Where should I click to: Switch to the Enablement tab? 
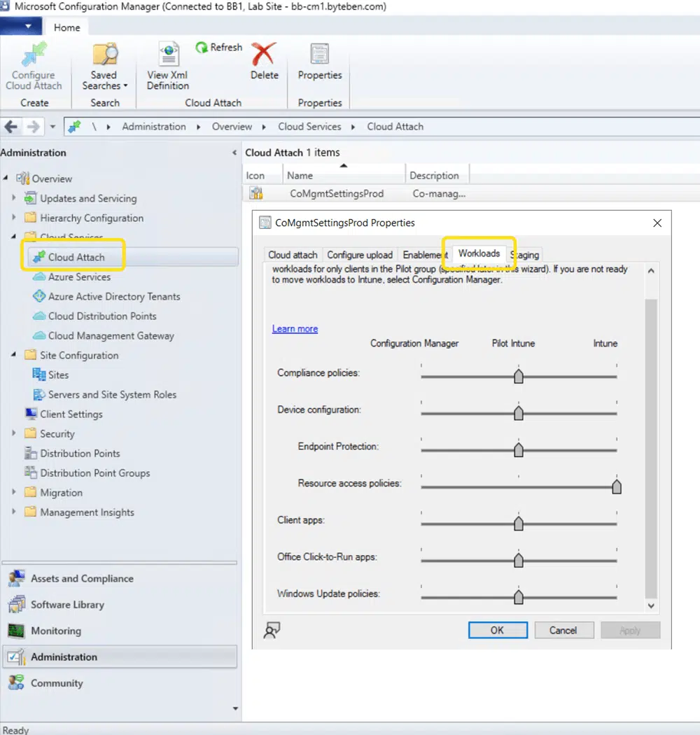[x=425, y=255]
